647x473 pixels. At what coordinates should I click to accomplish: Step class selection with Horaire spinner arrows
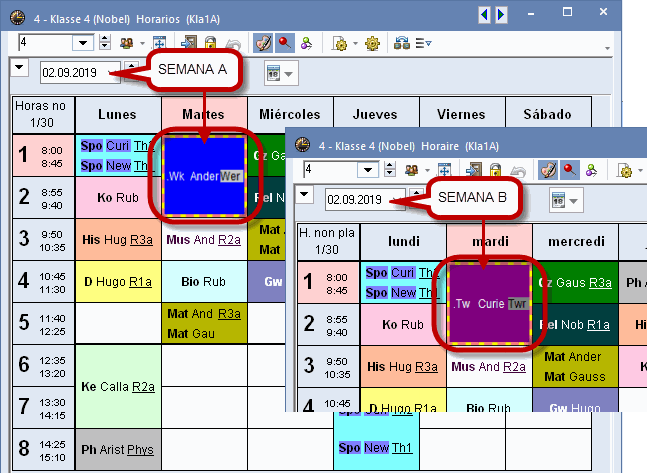click(390, 170)
